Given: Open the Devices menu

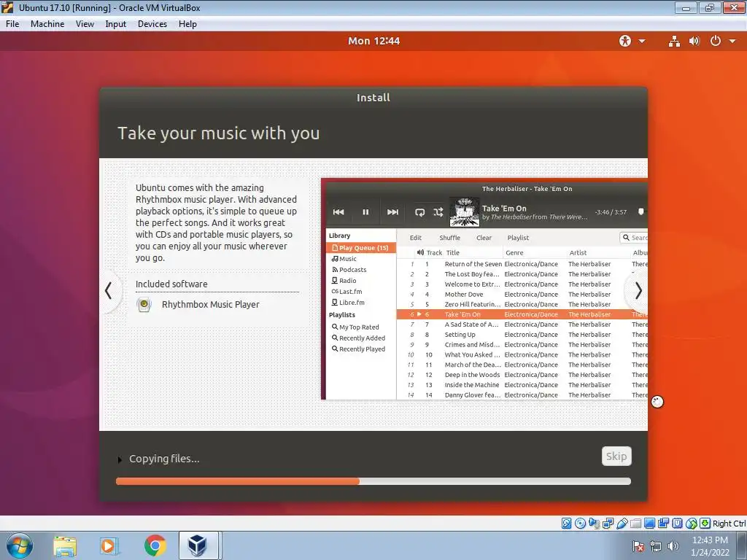Looking at the screenshot, I should point(152,24).
